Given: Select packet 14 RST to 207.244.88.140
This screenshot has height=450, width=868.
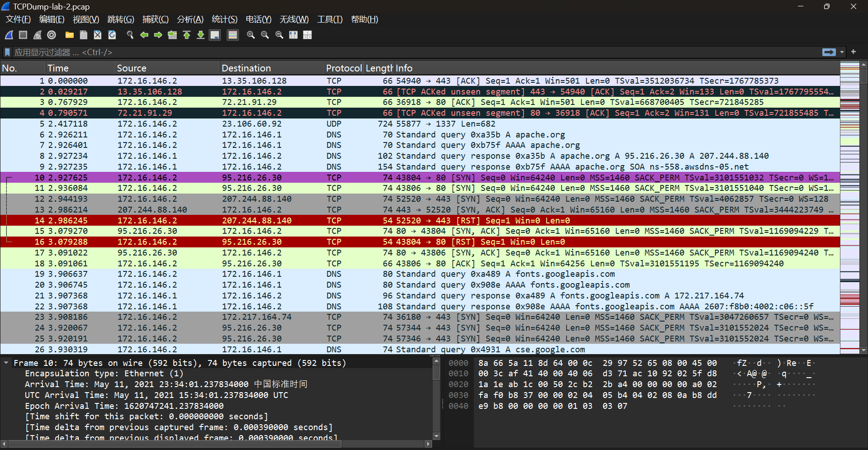Looking at the screenshot, I should (420, 221).
